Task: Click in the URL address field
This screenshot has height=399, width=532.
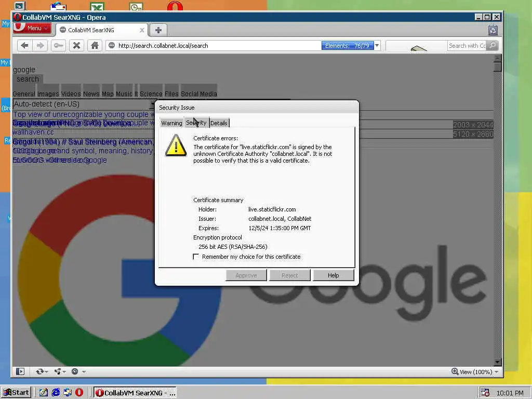Action: click(217, 46)
